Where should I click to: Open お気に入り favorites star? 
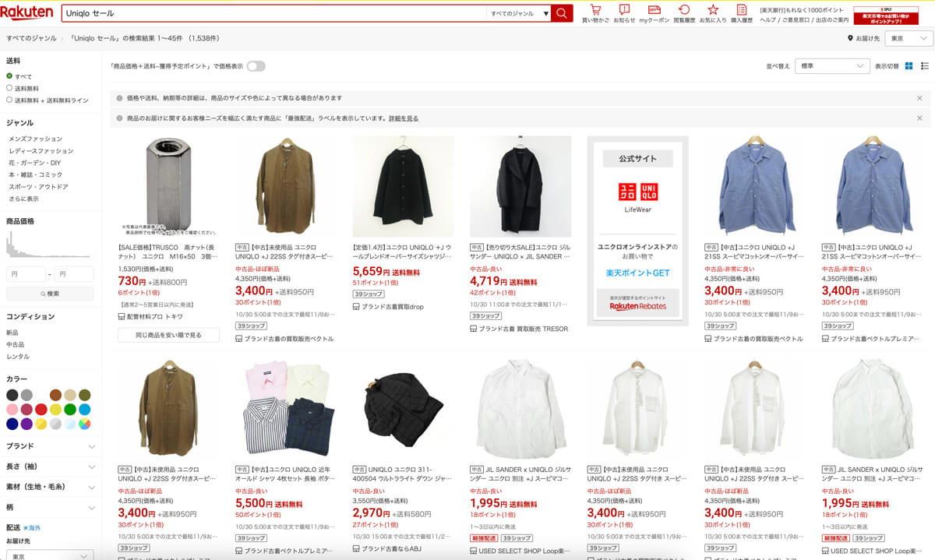coord(713,13)
